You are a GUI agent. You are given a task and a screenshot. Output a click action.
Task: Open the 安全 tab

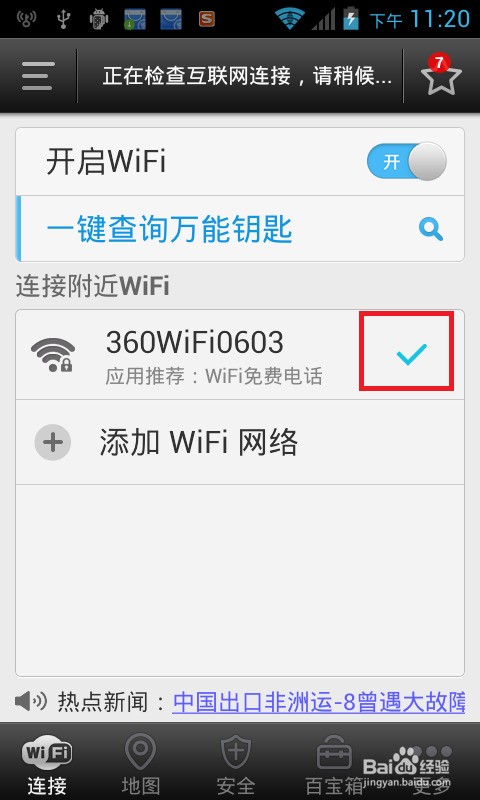(x=236, y=763)
